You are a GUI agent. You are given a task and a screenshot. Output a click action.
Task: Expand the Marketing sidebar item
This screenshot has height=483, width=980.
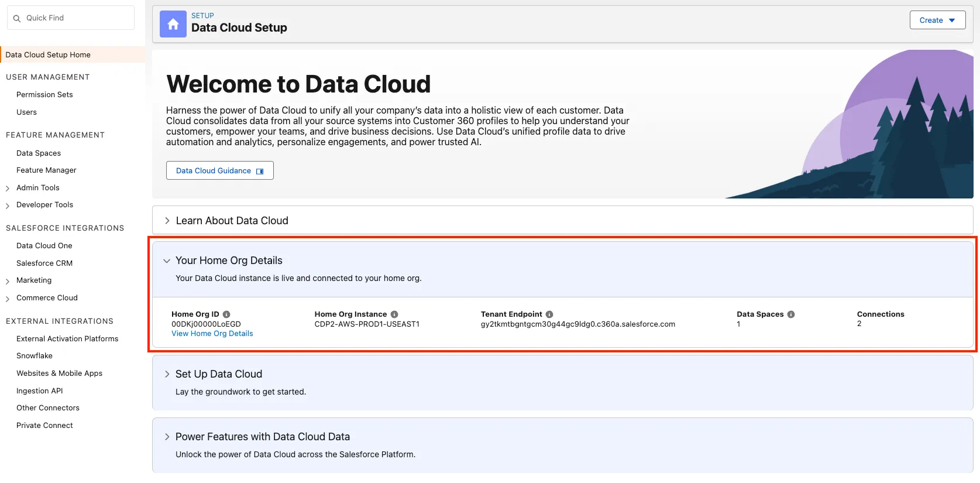coord(8,281)
